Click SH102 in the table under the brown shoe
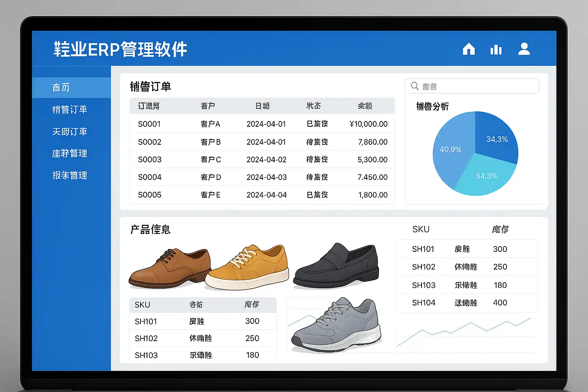 tap(146, 338)
